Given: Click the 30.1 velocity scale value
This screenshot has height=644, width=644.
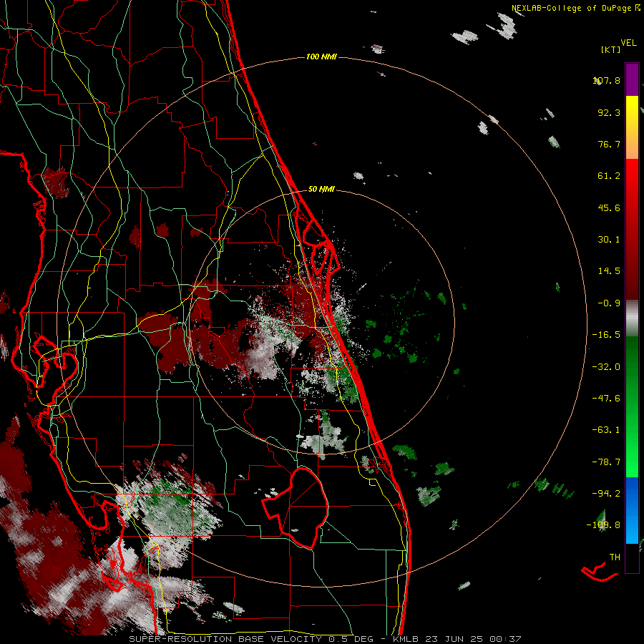Looking at the screenshot, I should point(609,240).
